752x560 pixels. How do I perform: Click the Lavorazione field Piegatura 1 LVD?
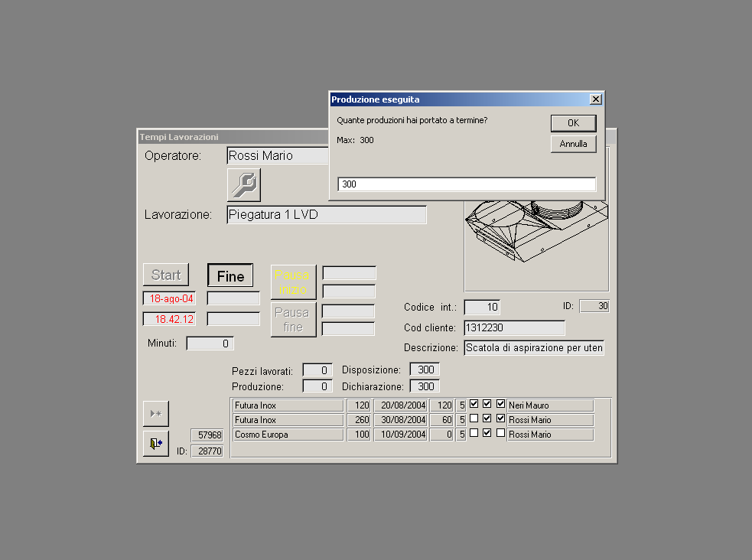(x=327, y=214)
